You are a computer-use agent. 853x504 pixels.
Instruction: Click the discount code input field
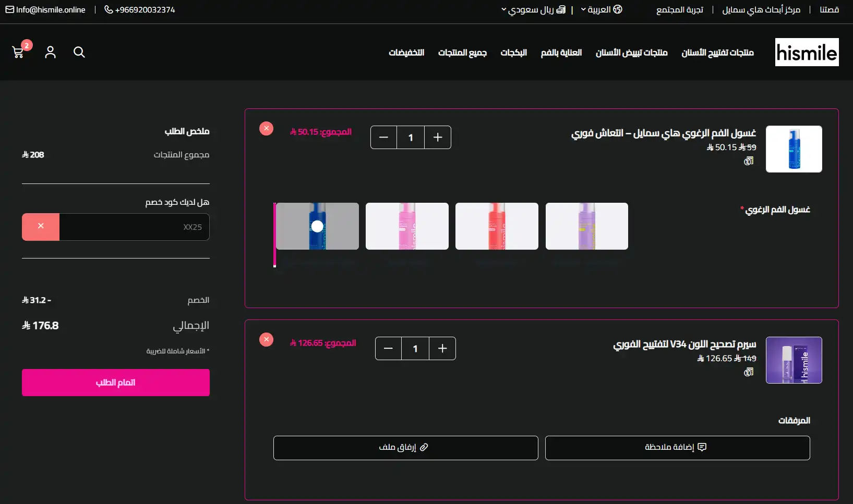[x=135, y=227]
